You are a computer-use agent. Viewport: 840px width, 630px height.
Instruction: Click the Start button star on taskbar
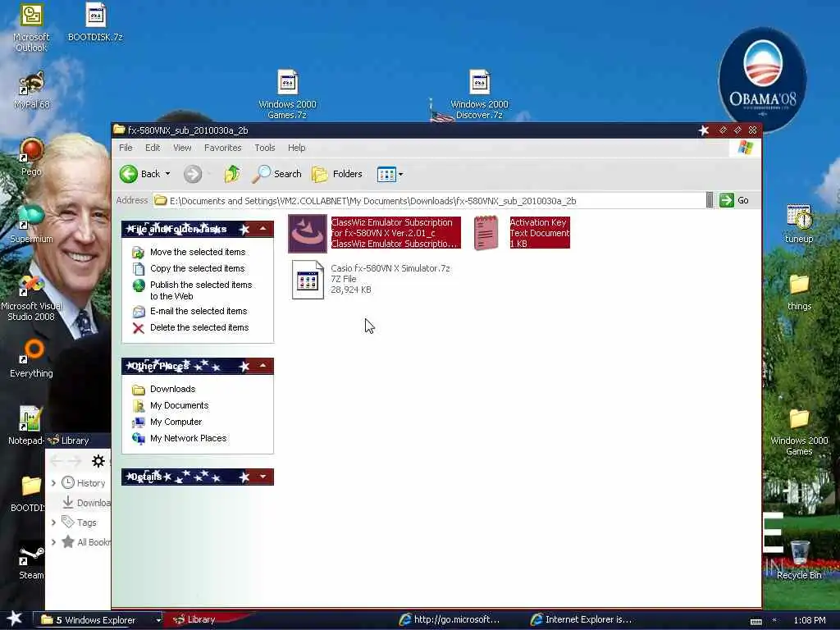15,619
